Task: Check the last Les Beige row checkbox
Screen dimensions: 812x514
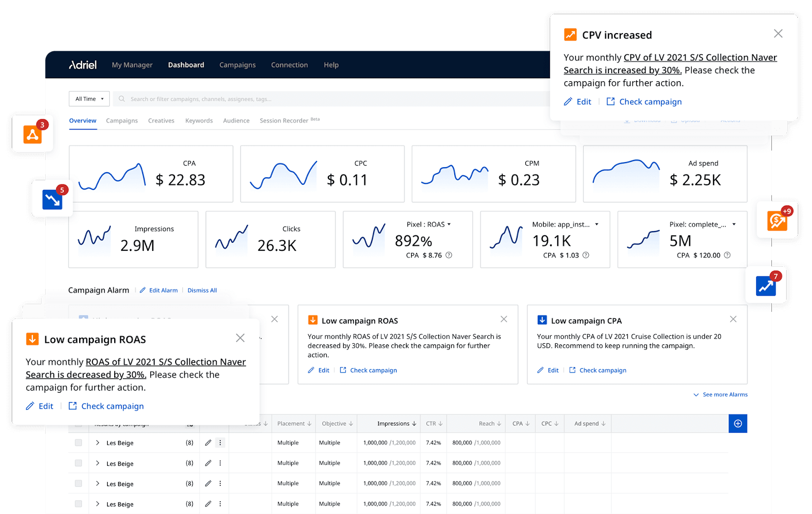Action: click(x=78, y=504)
